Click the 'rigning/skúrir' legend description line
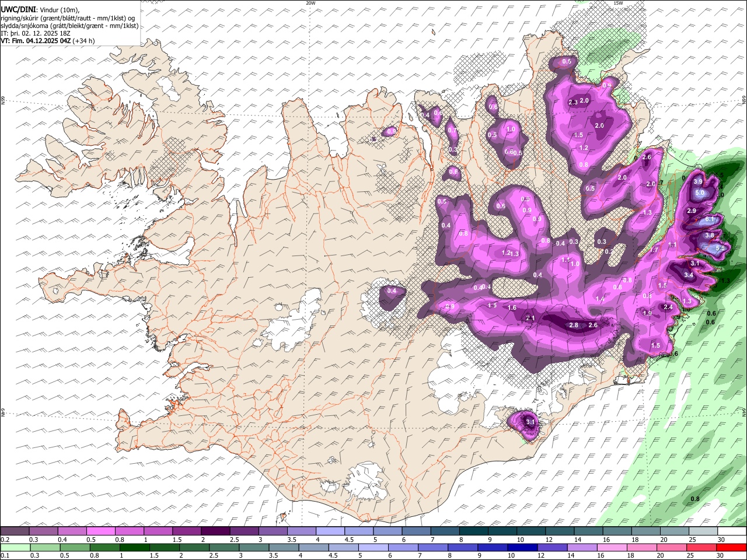The height and width of the screenshot is (560, 747). pos(69,18)
